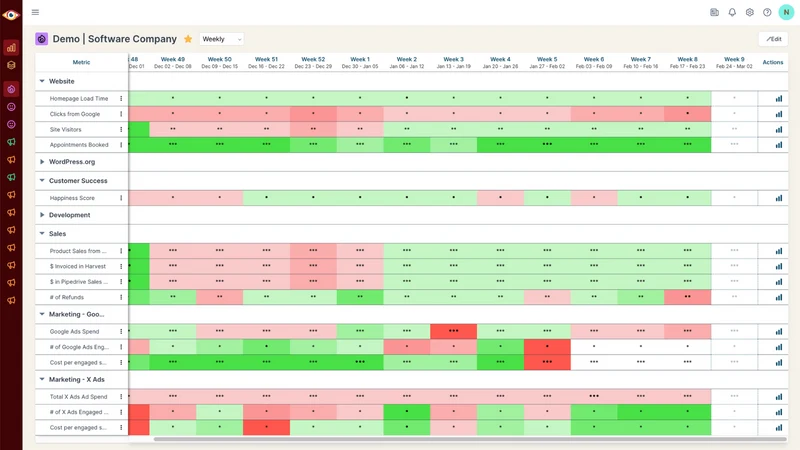Select the Week 52 column header
This screenshot has height=450, width=800.
(313, 62)
